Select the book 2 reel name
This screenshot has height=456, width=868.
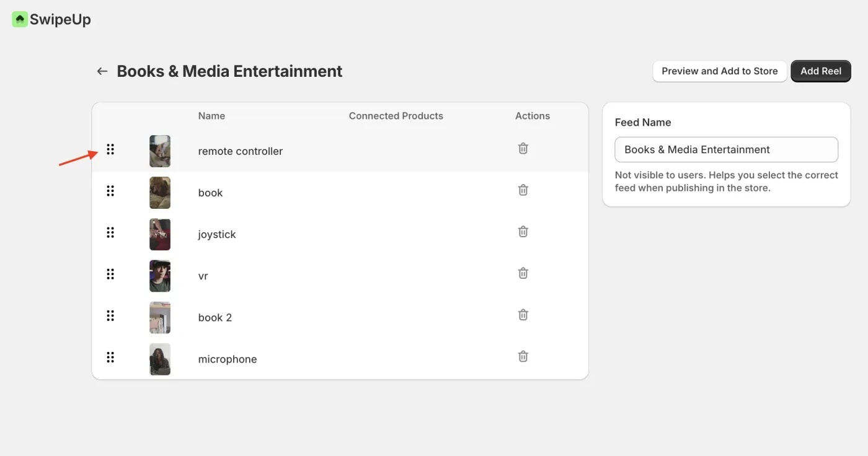[215, 318]
